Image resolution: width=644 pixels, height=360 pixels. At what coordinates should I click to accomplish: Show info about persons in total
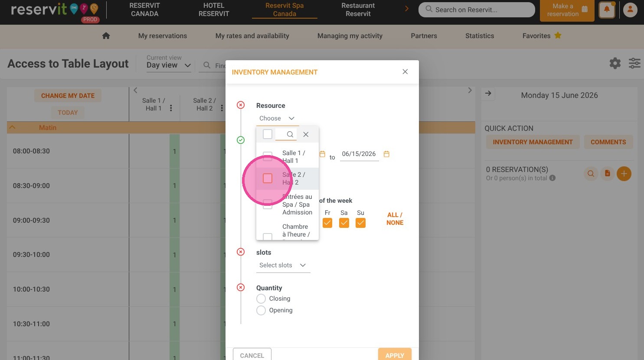[x=552, y=178]
